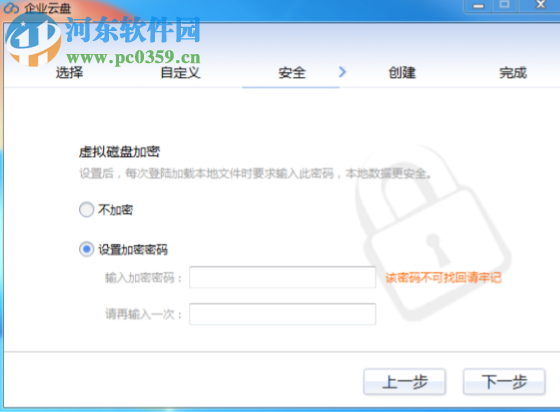Select the 设置加密密码 radio option
The width and height of the screenshot is (560, 412).
[x=86, y=249]
